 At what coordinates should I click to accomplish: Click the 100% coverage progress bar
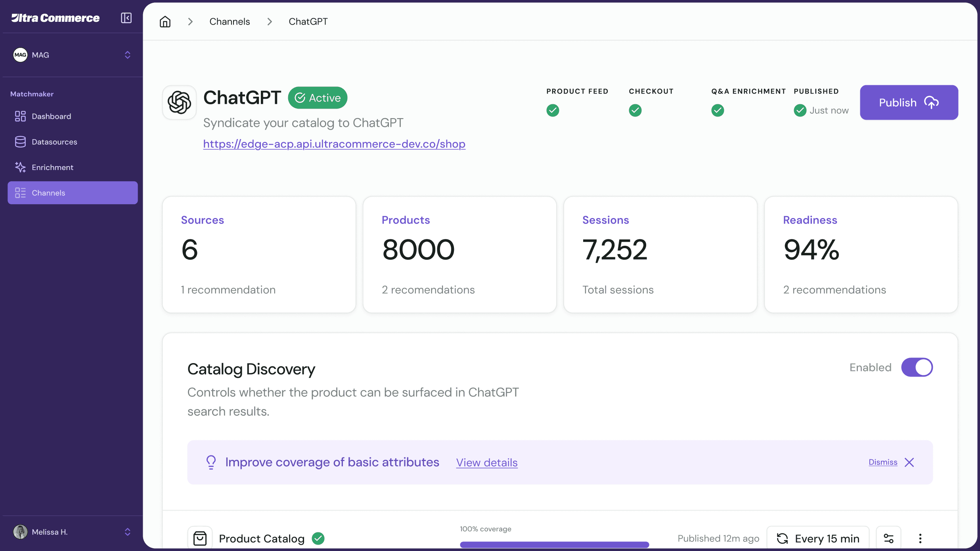click(x=554, y=544)
